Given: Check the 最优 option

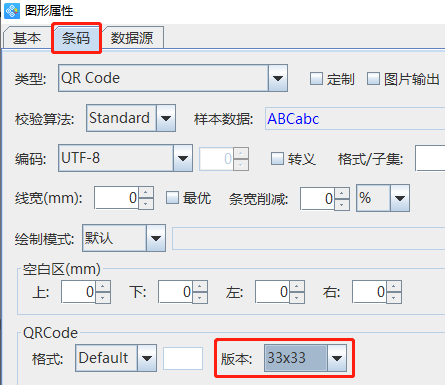Looking at the screenshot, I should (172, 198).
